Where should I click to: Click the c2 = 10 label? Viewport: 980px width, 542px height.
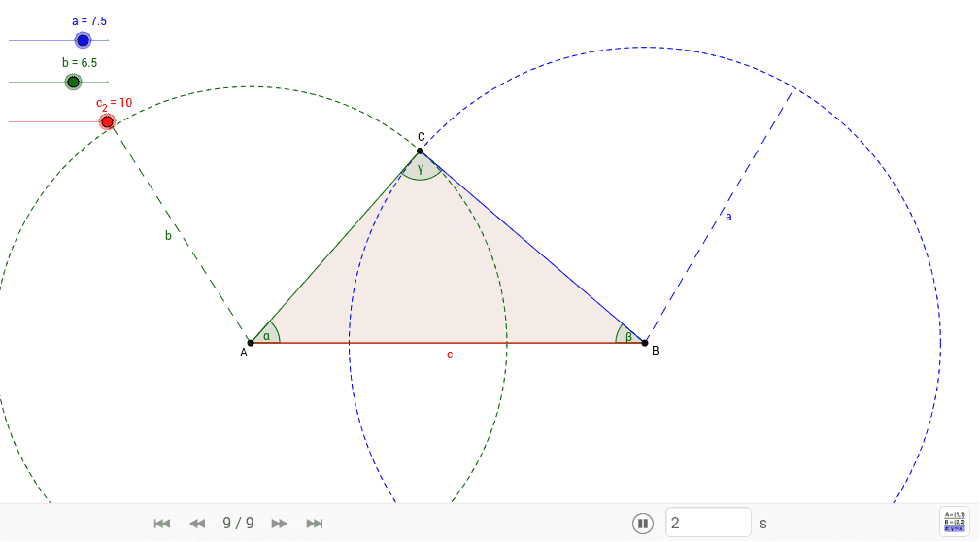pos(115,104)
